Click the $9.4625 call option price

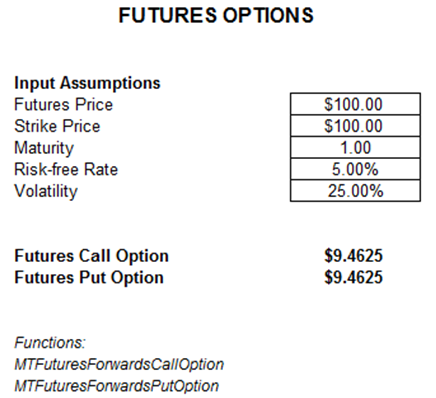(x=353, y=256)
